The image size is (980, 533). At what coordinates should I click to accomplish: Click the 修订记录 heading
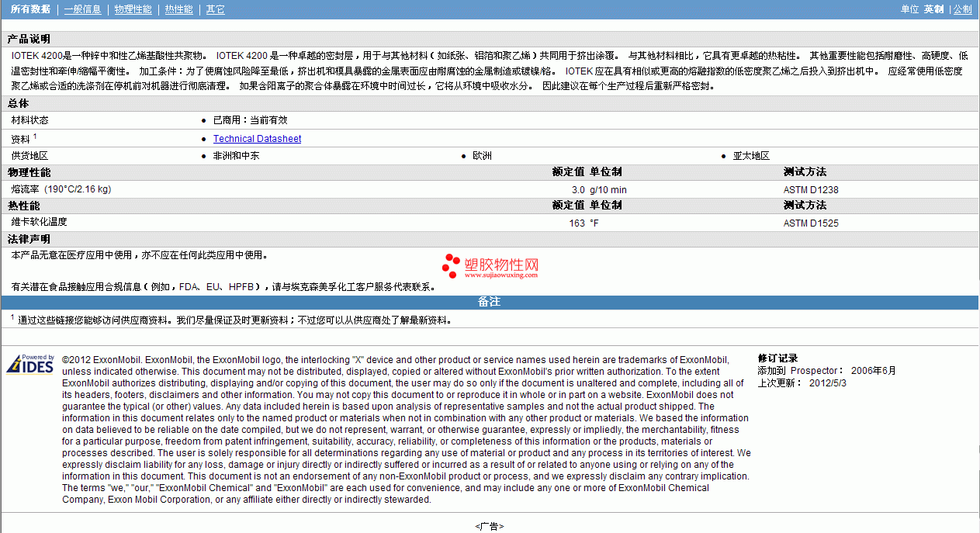(777, 358)
